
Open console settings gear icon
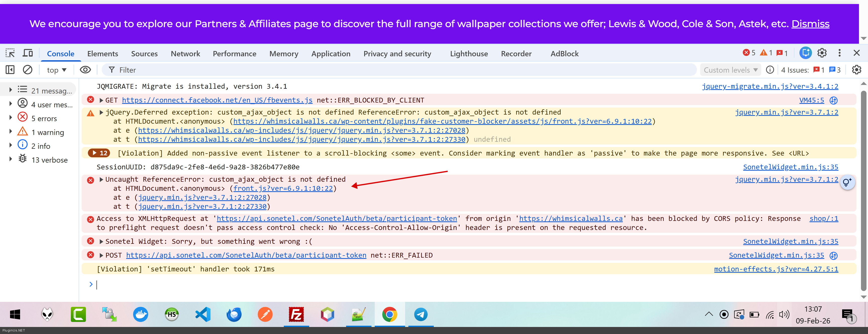click(856, 70)
